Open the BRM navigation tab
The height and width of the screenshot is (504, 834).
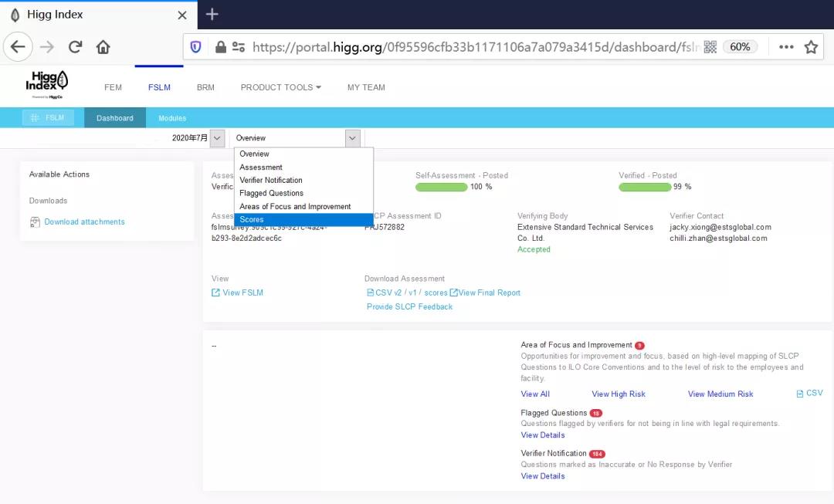(x=205, y=87)
